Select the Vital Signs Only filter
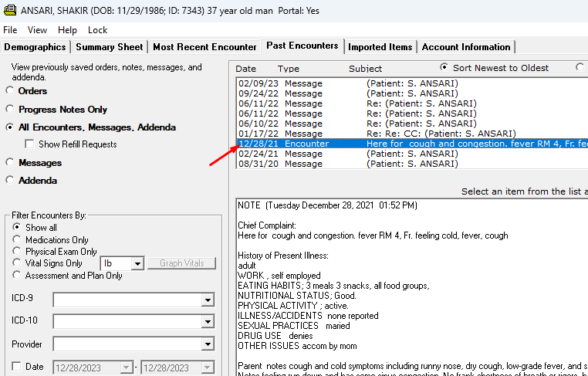 pyautogui.click(x=18, y=263)
